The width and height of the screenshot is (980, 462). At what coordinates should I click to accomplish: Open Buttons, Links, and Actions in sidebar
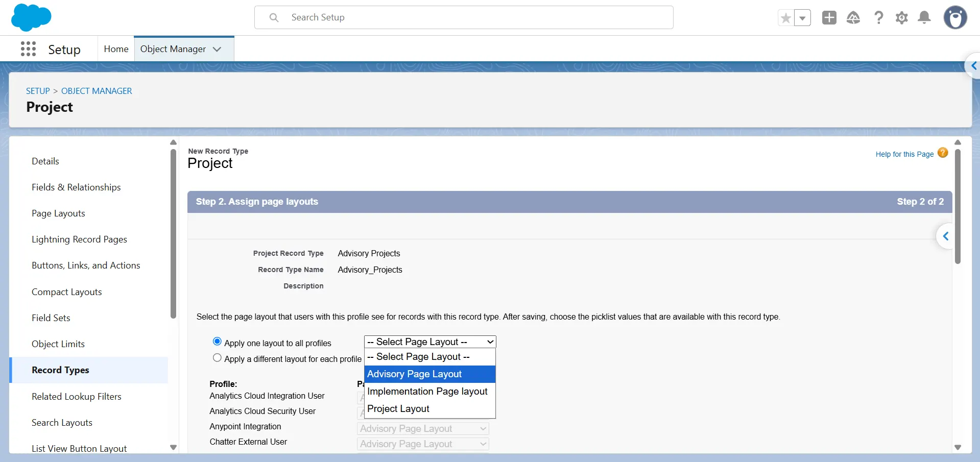[x=86, y=265]
